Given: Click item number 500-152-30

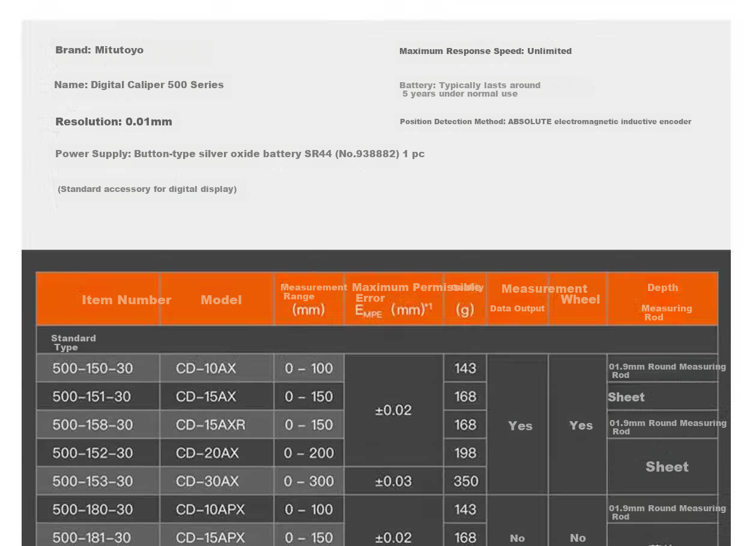Looking at the screenshot, I should click(x=92, y=453).
